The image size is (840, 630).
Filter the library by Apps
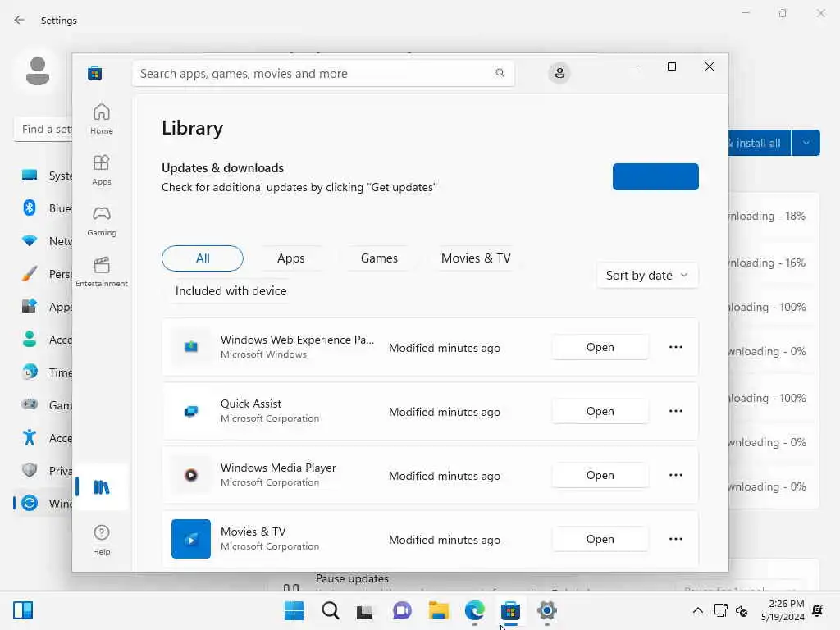click(291, 258)
